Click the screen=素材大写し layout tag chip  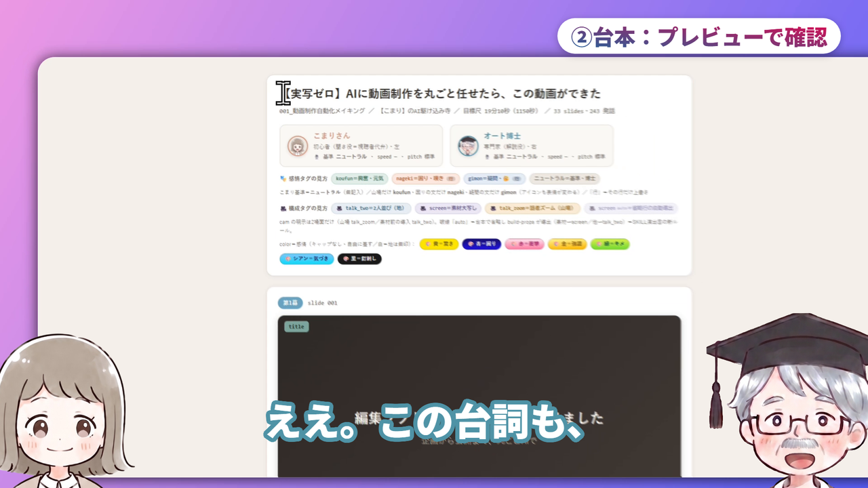tap(448, 209)
